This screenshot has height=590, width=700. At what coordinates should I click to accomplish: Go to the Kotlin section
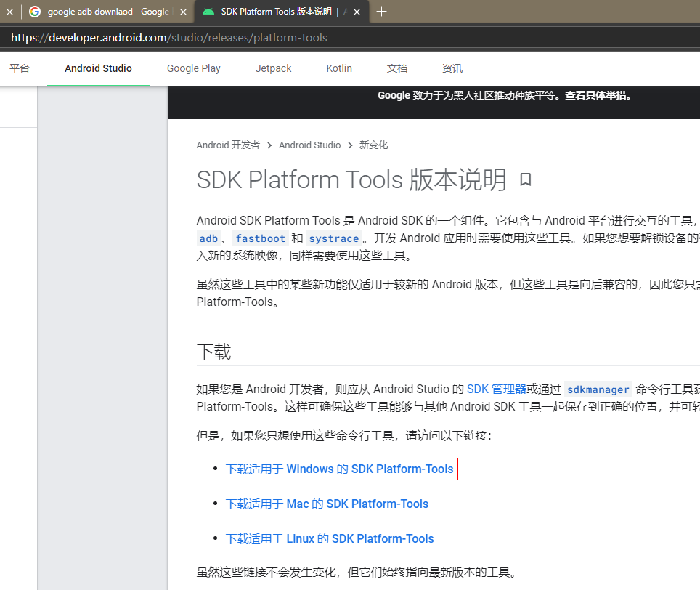point(339,68)
